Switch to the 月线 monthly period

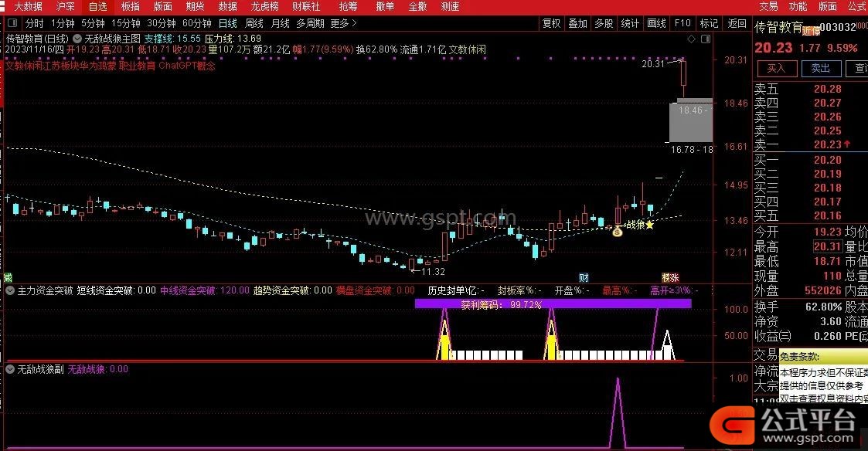(x=280, y=23)
